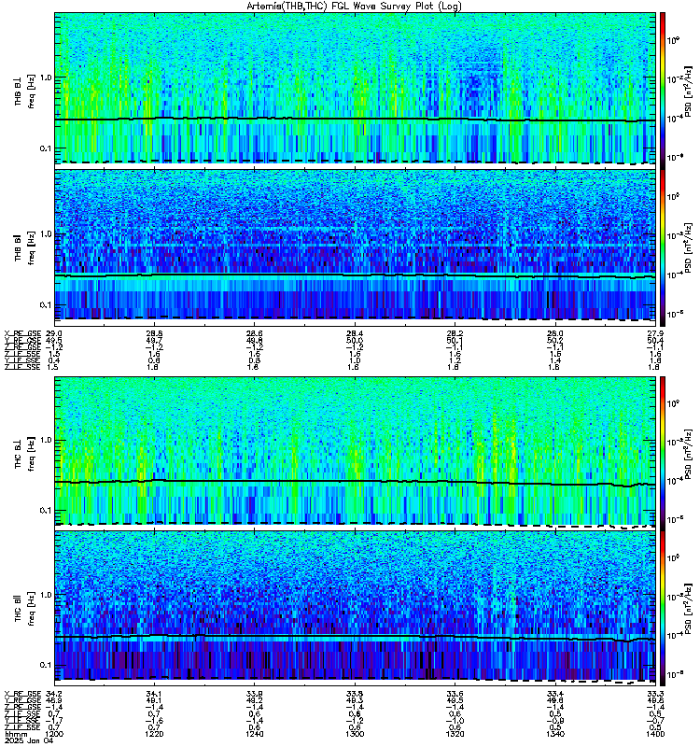This screenshot has height=747, width=700.
Task: Click the '10⁰' colorbar tick on THC B⊥ panel
Action: pyautogui.click(x=673, y=403)
